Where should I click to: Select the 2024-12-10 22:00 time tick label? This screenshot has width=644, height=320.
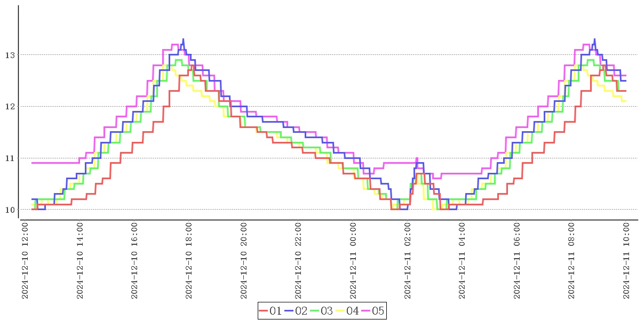pos(298,261)
